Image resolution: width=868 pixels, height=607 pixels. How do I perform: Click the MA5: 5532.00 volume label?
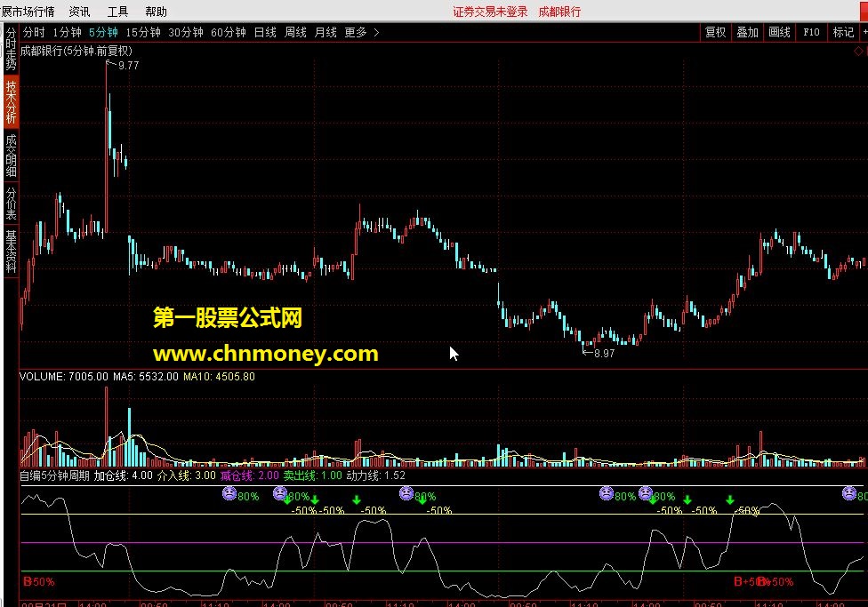146,377
